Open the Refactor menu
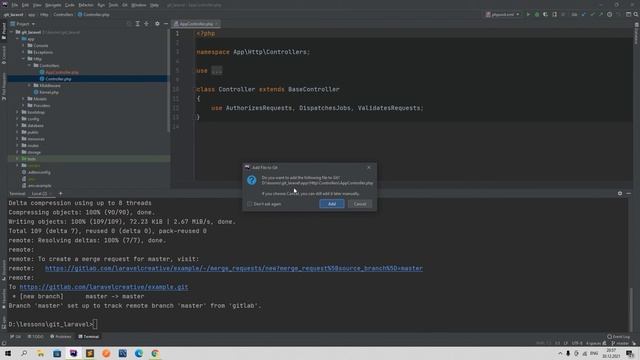Viewport: 640px width, 360px height. pyautogui.click(x=86, y=5)
